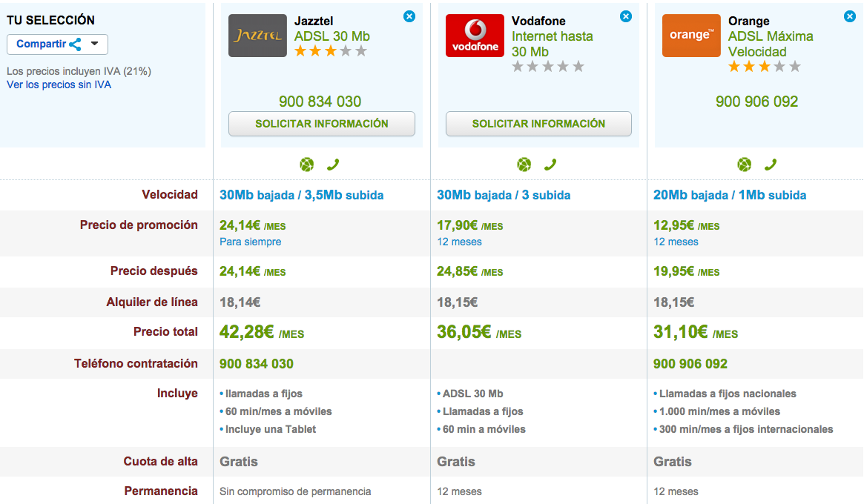Remove Jazztel from comparison with X icon
Image resolution: width=864 pixels, height=504 pixels.
pos(409,16)
